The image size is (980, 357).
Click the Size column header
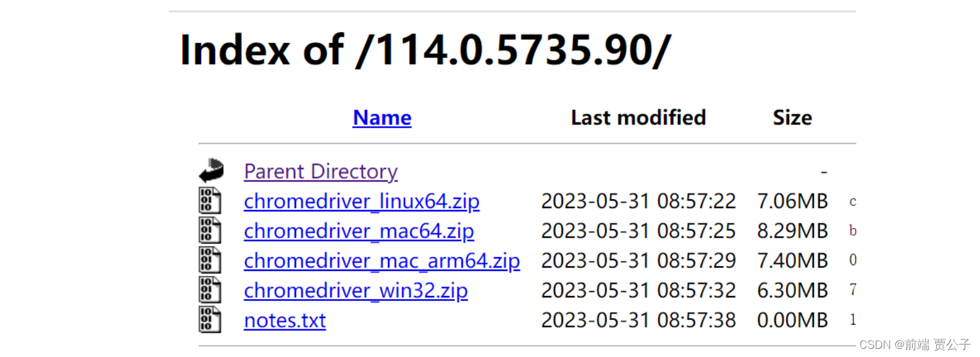pos(792,118)
